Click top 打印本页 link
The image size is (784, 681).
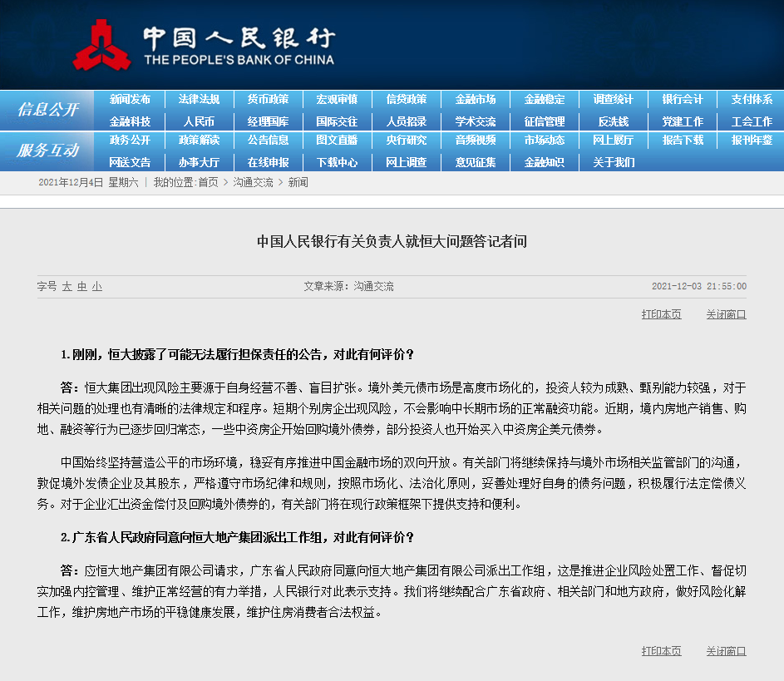pyautogui.click(x=662, y=314)
